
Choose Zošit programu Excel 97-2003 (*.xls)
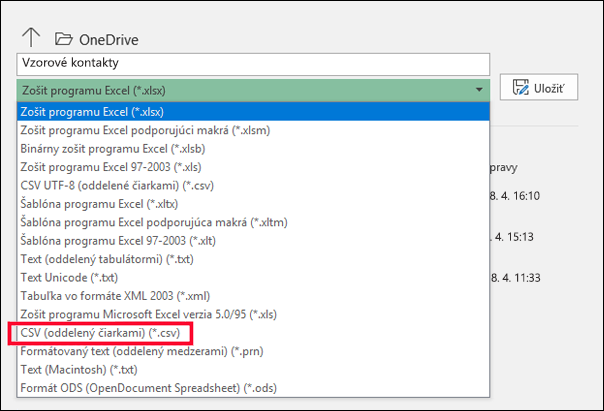(253, 167)
